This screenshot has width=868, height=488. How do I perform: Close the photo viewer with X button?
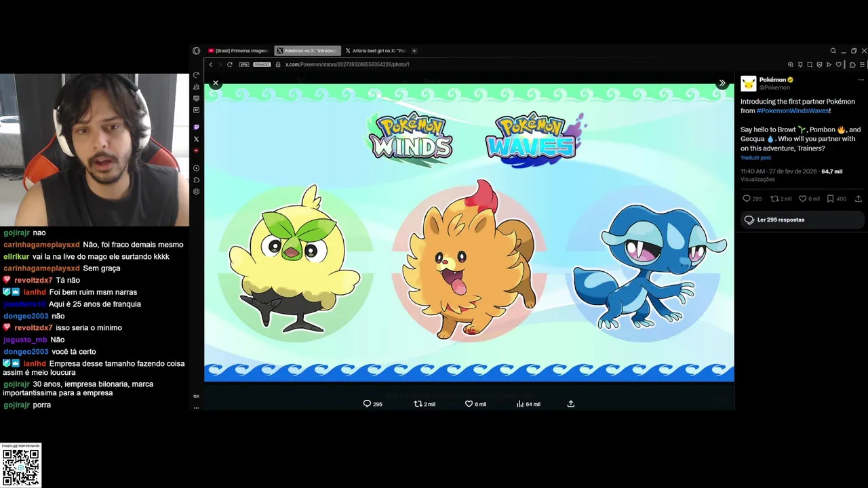click(216, 83)
